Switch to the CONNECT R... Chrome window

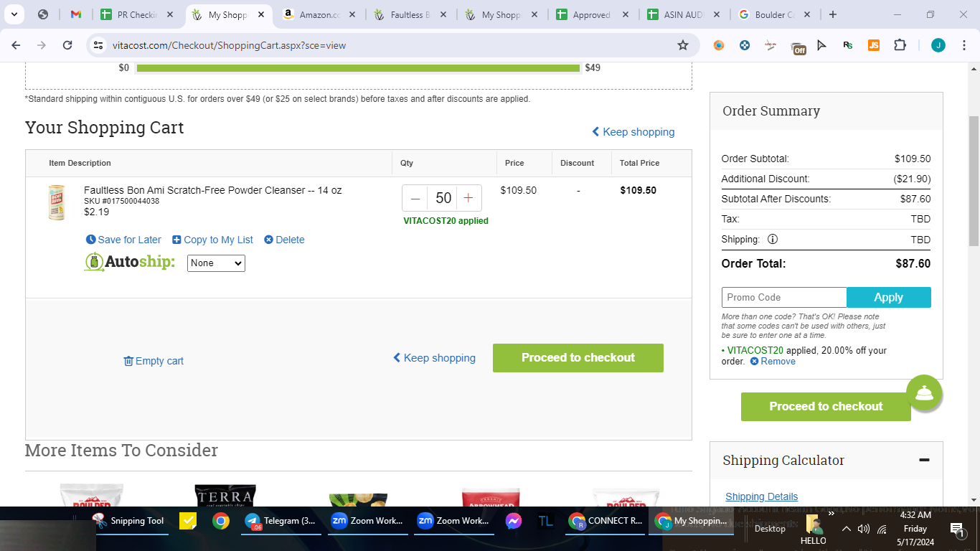606,521
